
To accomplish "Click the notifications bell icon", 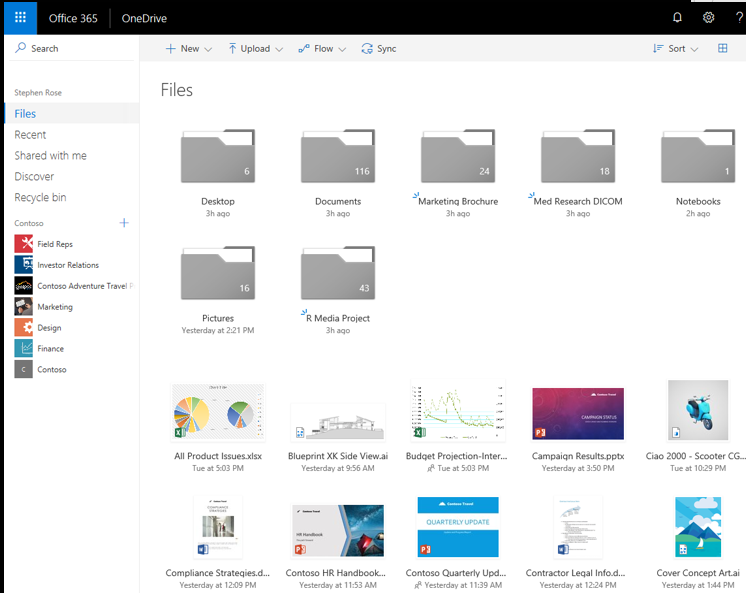I will click(x=677, y=17).
